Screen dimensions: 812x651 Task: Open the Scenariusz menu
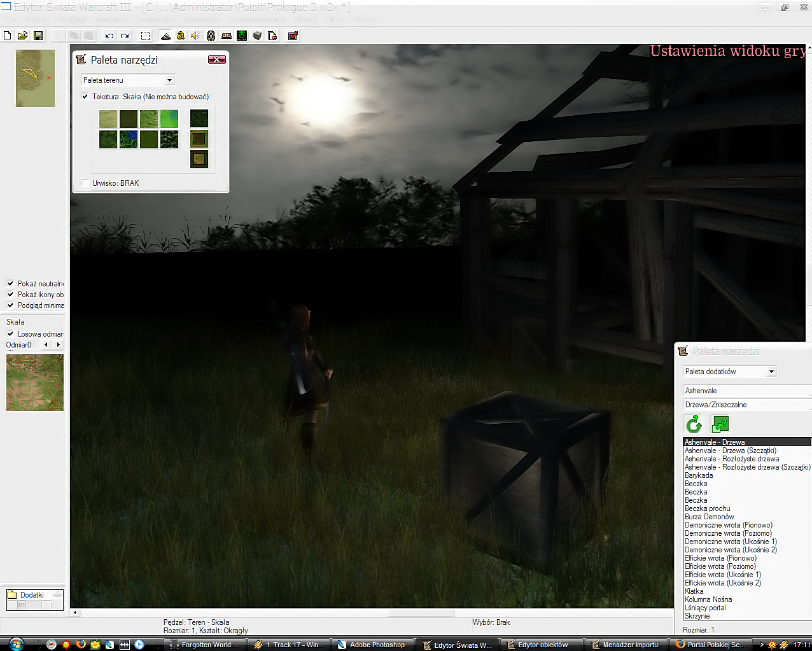coord(156,20)
